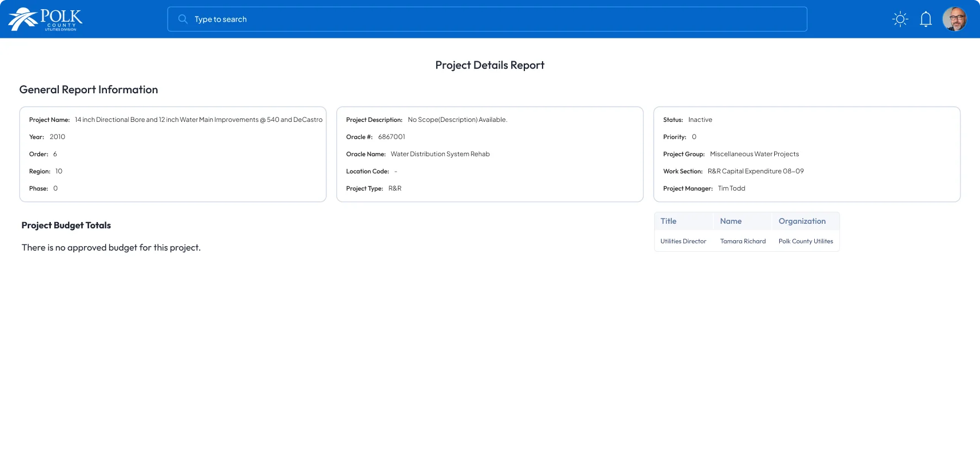Click the Organization column header
The width and height of the screenshot is (980, 475).
tap(802, 221)
